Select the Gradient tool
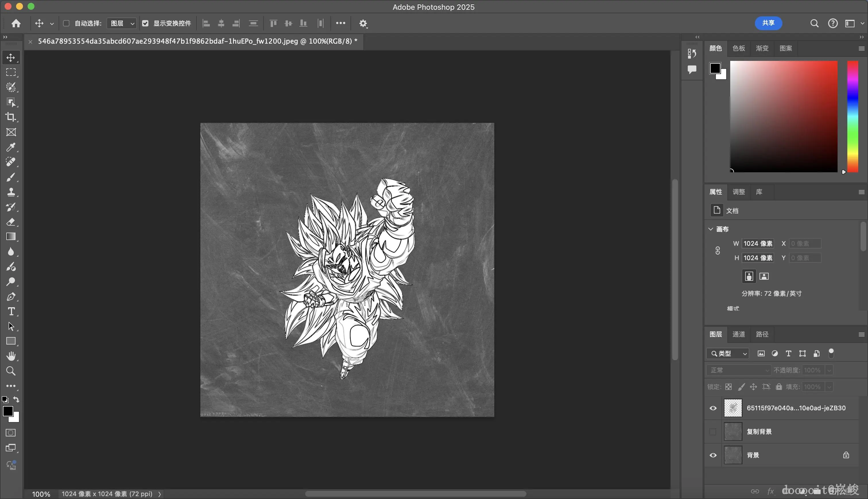868x499 pixels. coord(11,237)
